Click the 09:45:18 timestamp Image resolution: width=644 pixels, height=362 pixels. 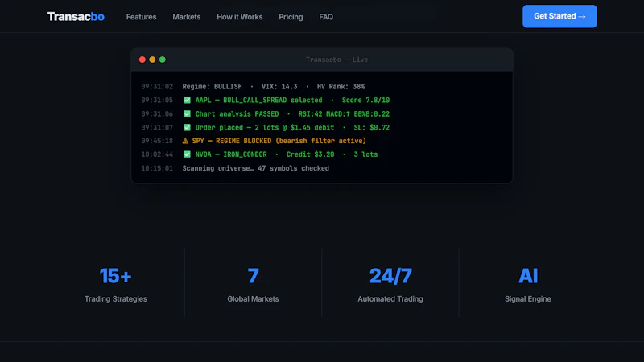point(157,141)
